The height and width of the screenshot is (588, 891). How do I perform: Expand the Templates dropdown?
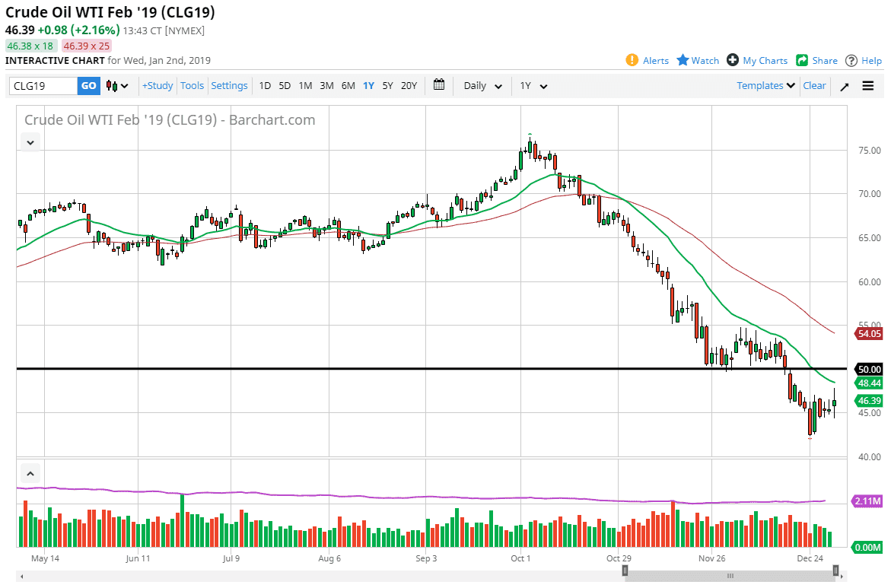point(764,85)
